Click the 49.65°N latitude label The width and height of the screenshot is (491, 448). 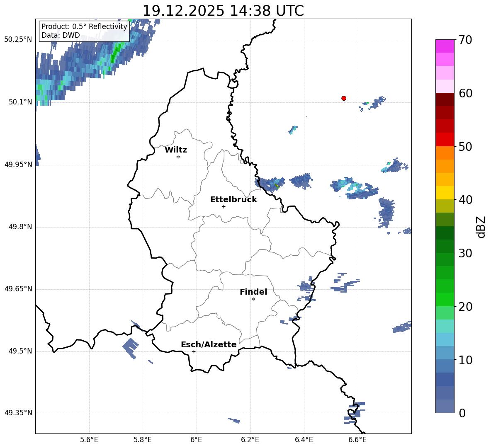[x=18, y=289]
